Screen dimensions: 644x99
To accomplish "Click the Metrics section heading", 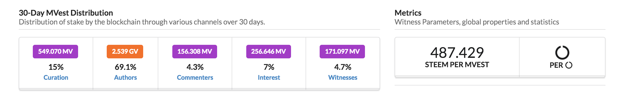I will 408,13.
